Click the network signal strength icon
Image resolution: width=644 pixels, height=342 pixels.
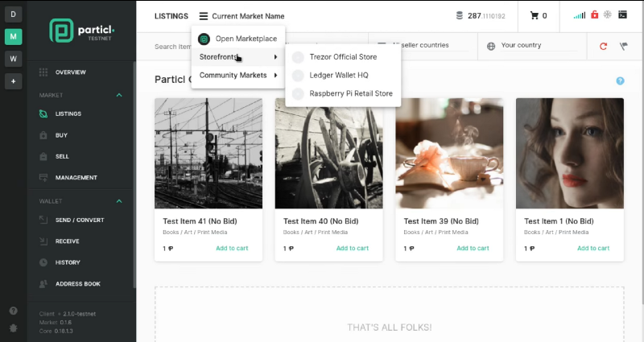pos(580,15)
